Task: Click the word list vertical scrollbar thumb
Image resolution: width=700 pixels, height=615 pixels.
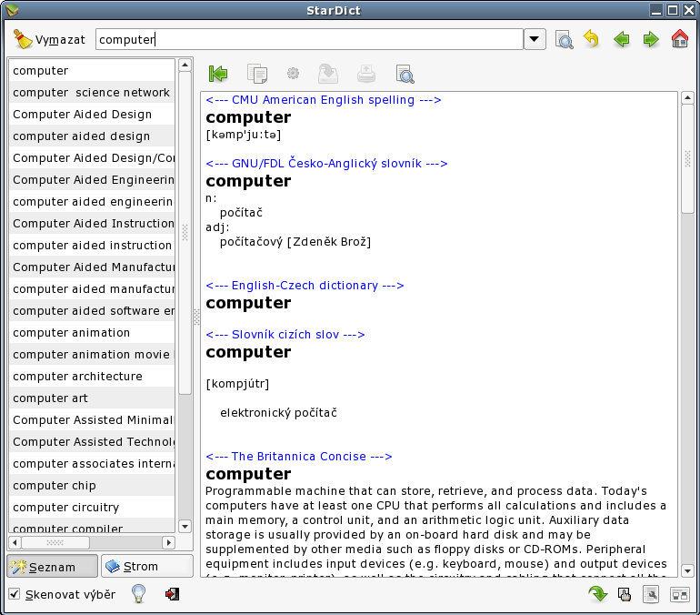Action: click(185, 233)
